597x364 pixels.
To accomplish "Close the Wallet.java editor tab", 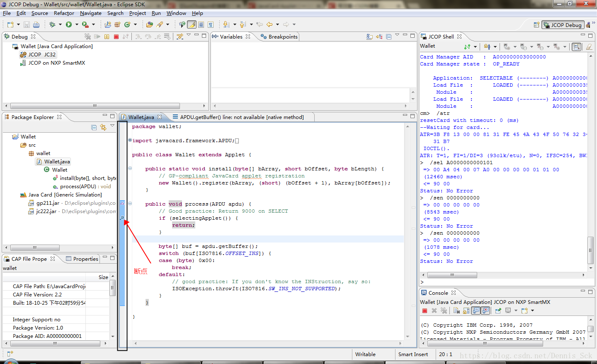I will click(x=160, y=117).
